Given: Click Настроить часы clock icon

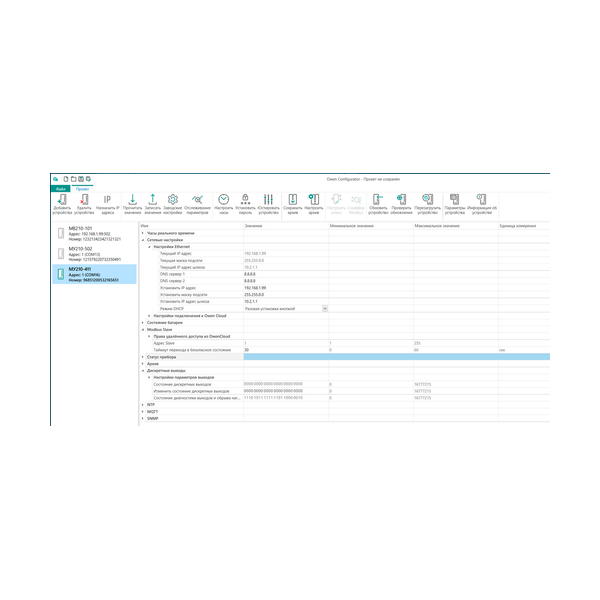Looking at the screenshot, I should tap(223, 200).
